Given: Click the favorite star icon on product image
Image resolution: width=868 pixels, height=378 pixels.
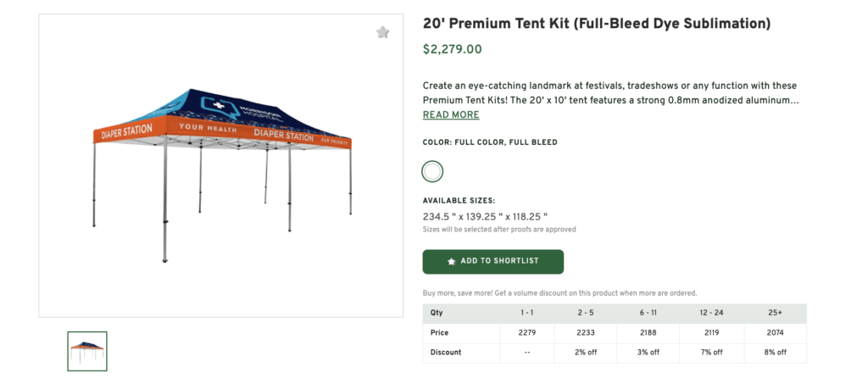Looking at the screenshot, I should point(383,32).
